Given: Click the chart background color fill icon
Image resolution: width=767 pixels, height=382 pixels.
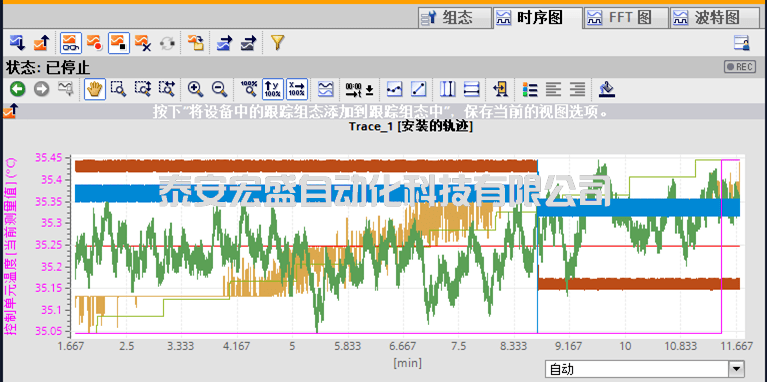Looking at the screenshot, I should coord(607,89).
